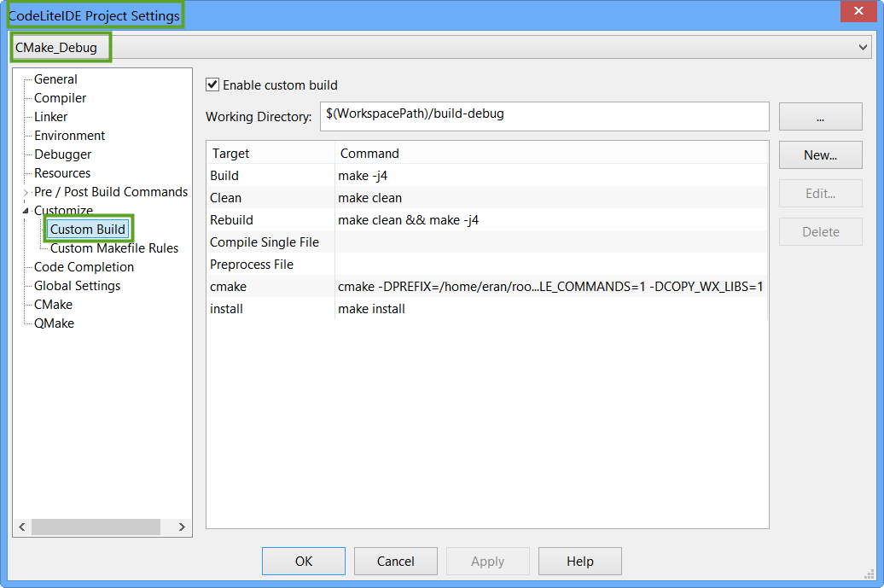The image size is (884, 588).
Task: Select the install target row
Action: (487, 309)
